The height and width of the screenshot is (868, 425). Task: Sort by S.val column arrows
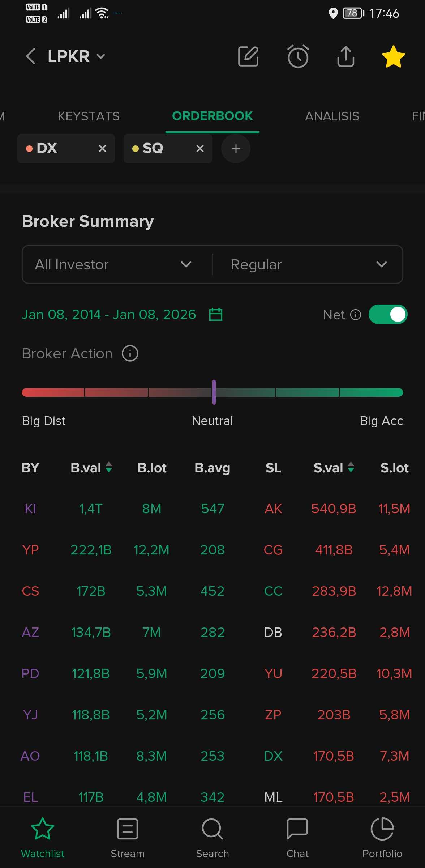click(x=351, y=467)
